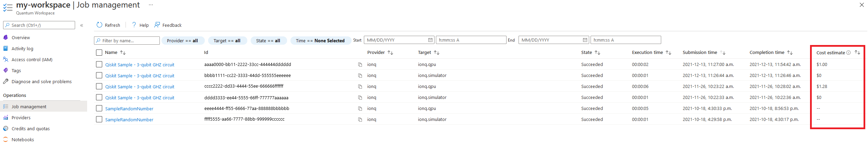Collapse the sidebar with double-chevron icon
The height and width of the screenshot is (145, 868).
tap(82, 25)
